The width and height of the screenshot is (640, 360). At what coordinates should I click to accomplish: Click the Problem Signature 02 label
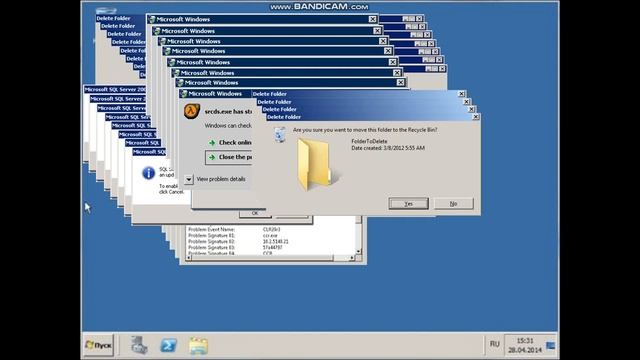tap(211, 242)
